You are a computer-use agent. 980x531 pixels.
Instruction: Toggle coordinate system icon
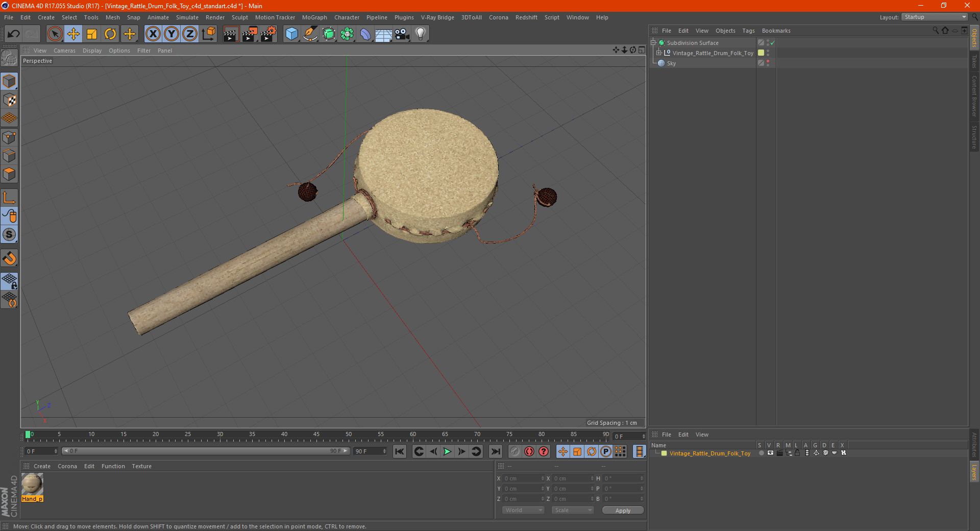[x=209, y=34]
